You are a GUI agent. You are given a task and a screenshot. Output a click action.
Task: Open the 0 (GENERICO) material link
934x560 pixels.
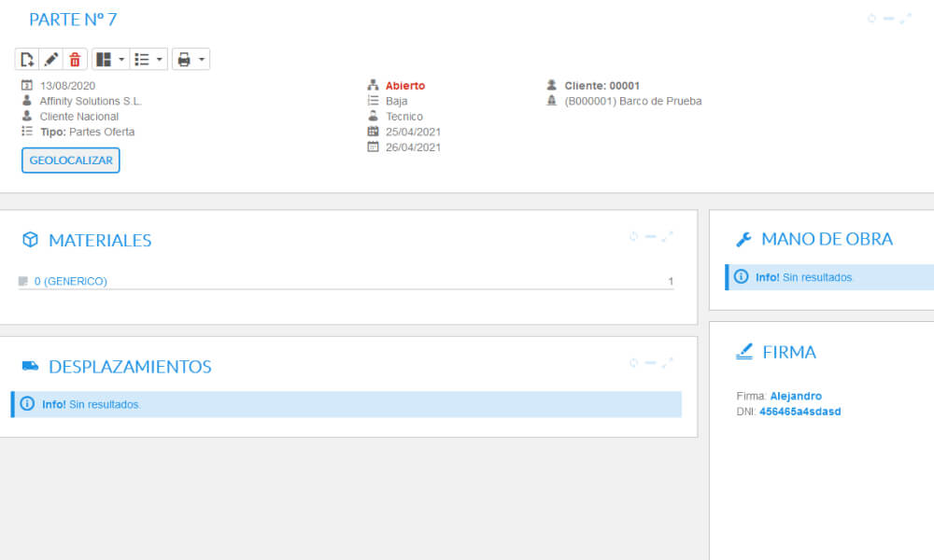click(x=70, y=282)
